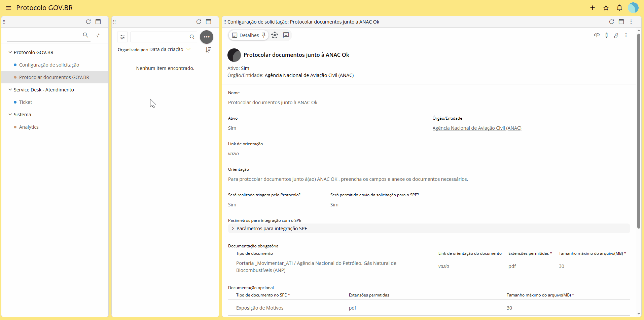
Task: Click scrollbar down arrow in detail panel
Action: (639, 314)
